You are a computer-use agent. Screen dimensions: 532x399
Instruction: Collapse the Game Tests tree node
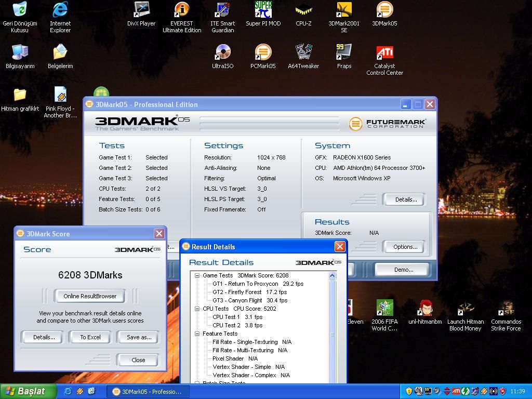pos(197,275)
